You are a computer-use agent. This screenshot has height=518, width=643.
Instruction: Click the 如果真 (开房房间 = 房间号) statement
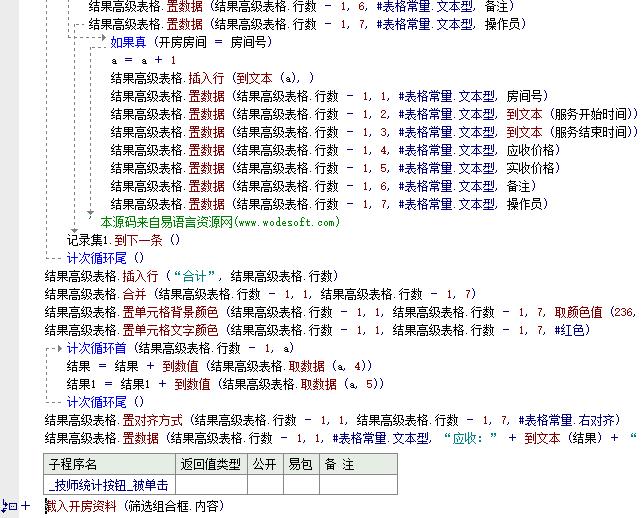click(x=191, y=42)
